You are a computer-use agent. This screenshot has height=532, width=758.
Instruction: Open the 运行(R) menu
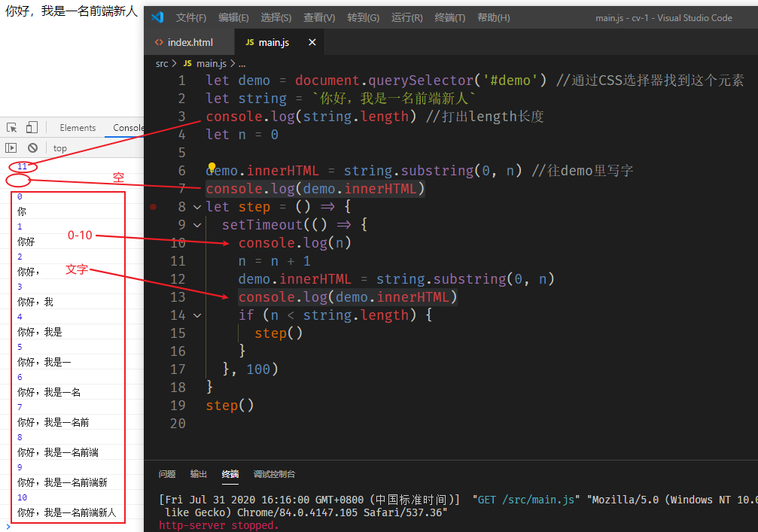click(x=406, y=18)
